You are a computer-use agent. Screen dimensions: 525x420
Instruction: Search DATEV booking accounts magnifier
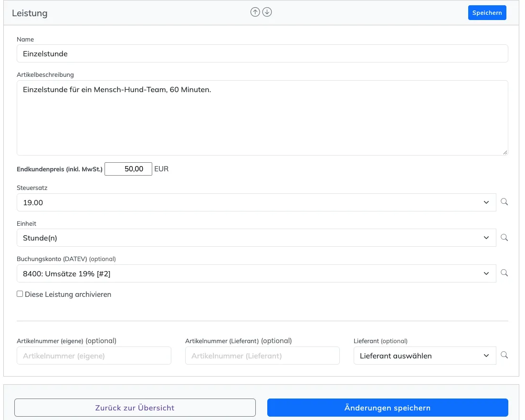click(504, 273)
